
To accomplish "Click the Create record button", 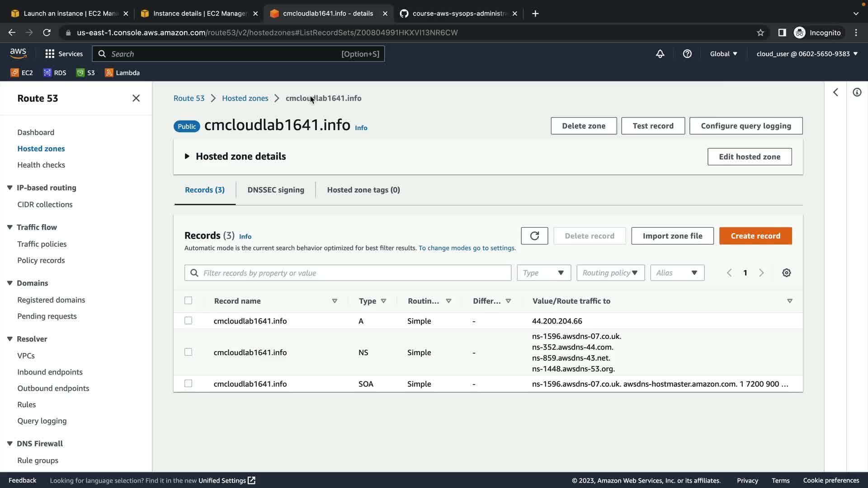I will [755, 236].
